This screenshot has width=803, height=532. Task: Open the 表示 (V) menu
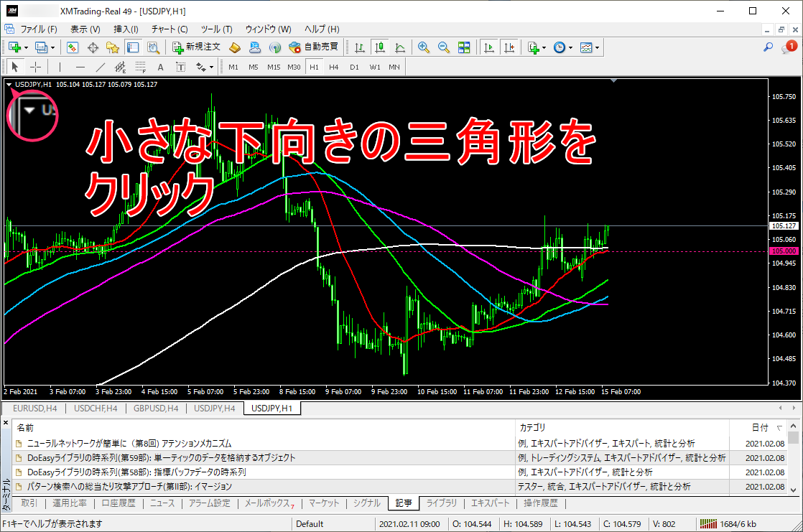point(85,29)
